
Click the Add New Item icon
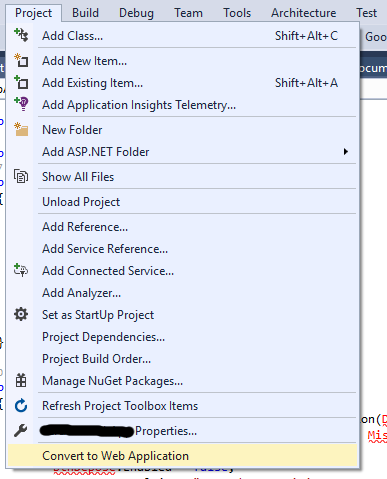pos(21,60)
